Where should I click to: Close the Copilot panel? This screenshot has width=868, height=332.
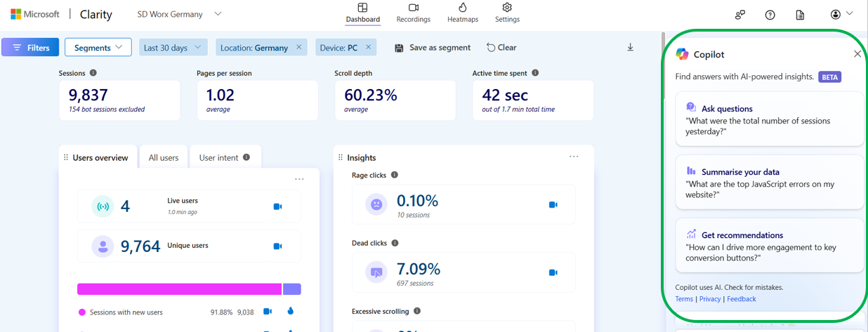tap(857, 54)
